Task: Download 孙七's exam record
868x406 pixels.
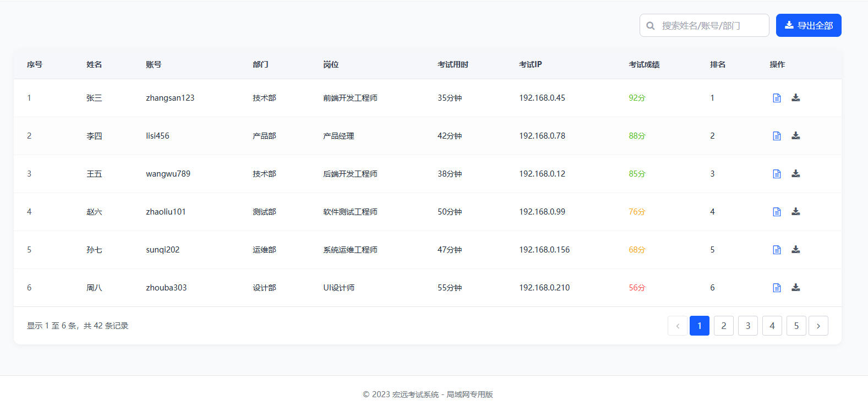Action: pyautogui.click(x=795, y=250)
